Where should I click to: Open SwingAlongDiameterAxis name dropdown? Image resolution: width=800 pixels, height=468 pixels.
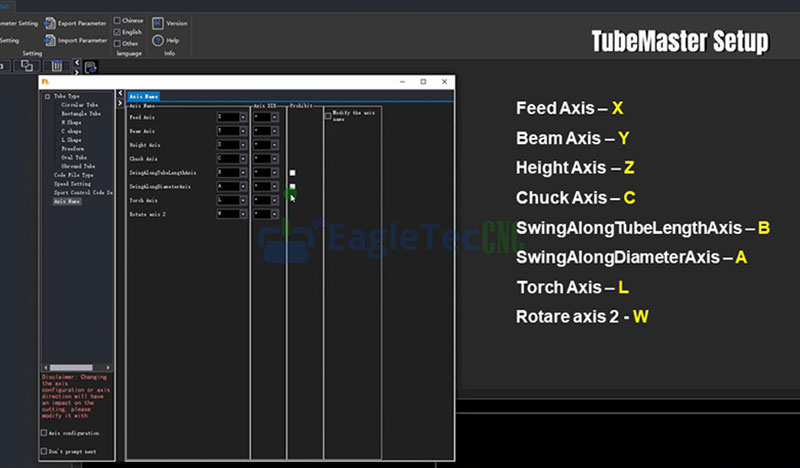[243, 186]
